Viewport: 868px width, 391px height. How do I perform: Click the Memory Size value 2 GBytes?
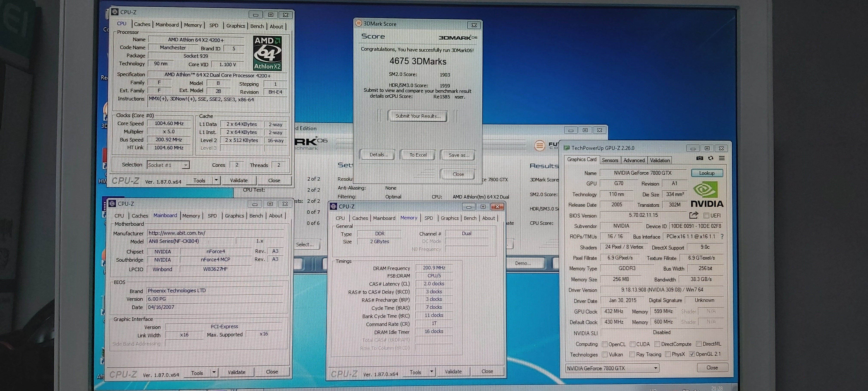(x=379, y=241)
